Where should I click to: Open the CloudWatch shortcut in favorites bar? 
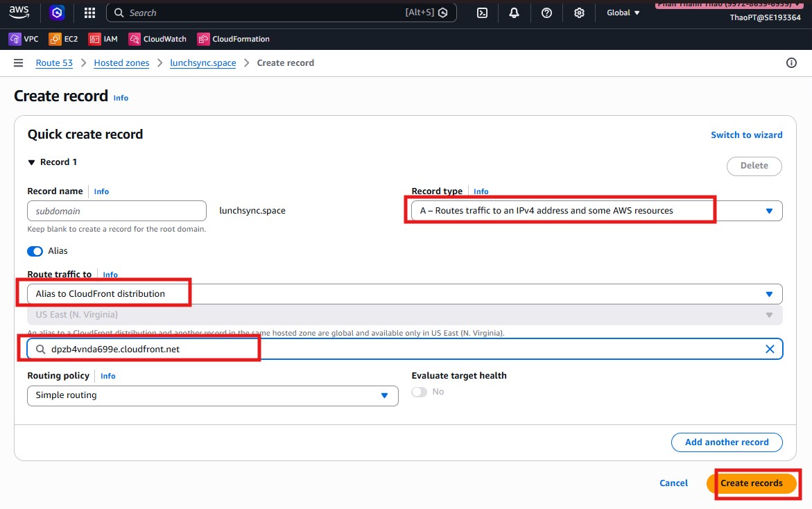click(157, 40)
